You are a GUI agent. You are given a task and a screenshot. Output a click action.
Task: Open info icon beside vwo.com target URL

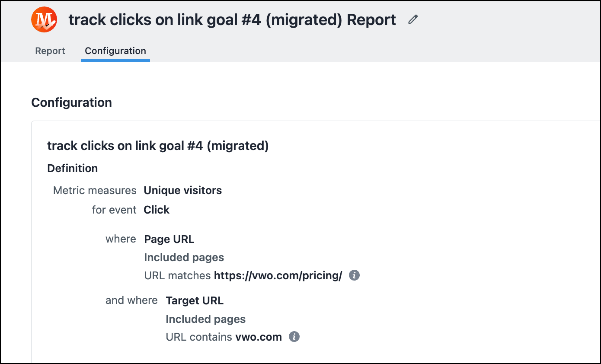294,337
